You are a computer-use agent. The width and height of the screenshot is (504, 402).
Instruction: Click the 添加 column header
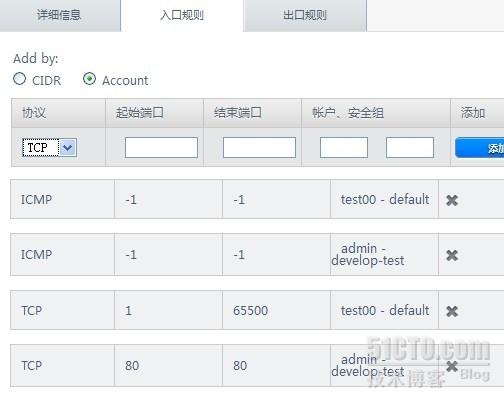(477, 113)
